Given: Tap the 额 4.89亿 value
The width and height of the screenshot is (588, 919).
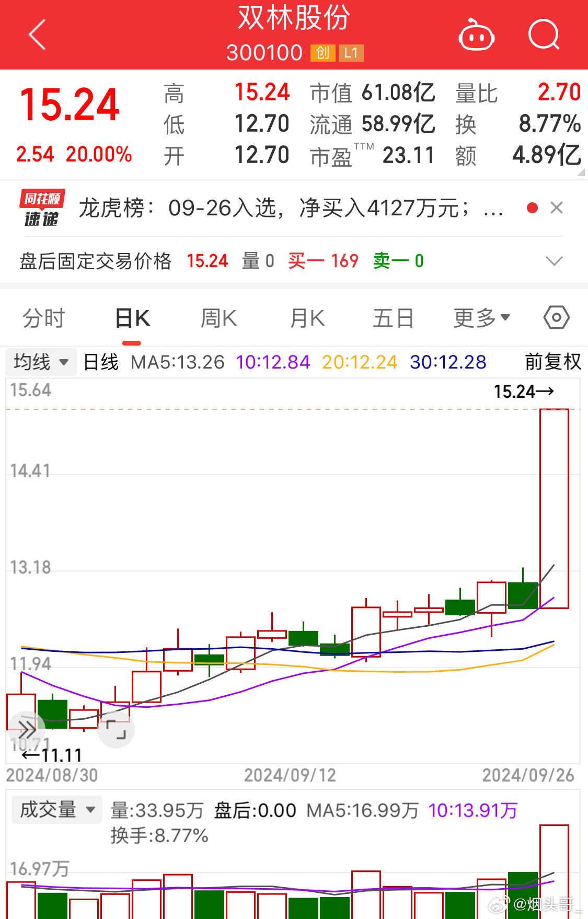Looking at the screenshot, I should [518, 155].
